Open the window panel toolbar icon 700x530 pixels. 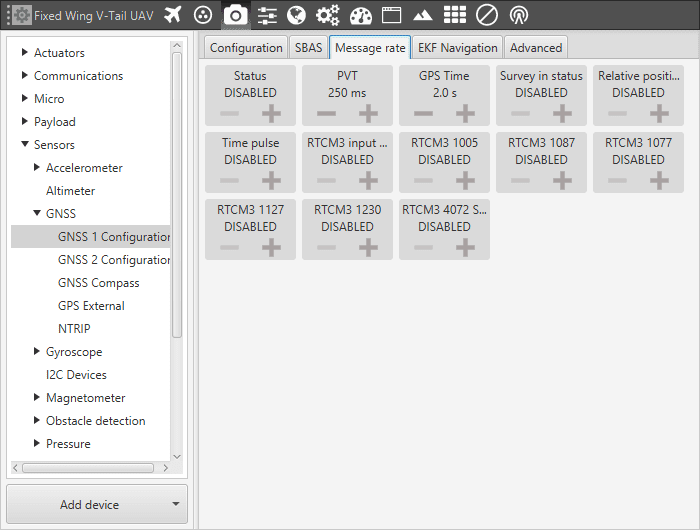tap(391, 15)
